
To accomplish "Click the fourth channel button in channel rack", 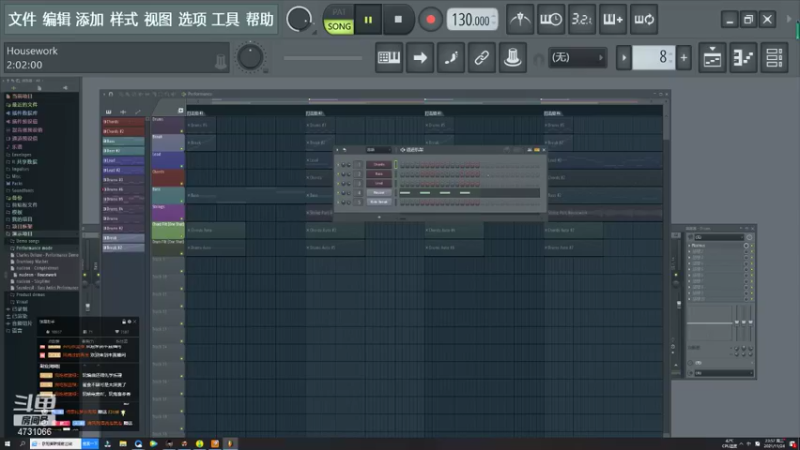I will 379,192.
